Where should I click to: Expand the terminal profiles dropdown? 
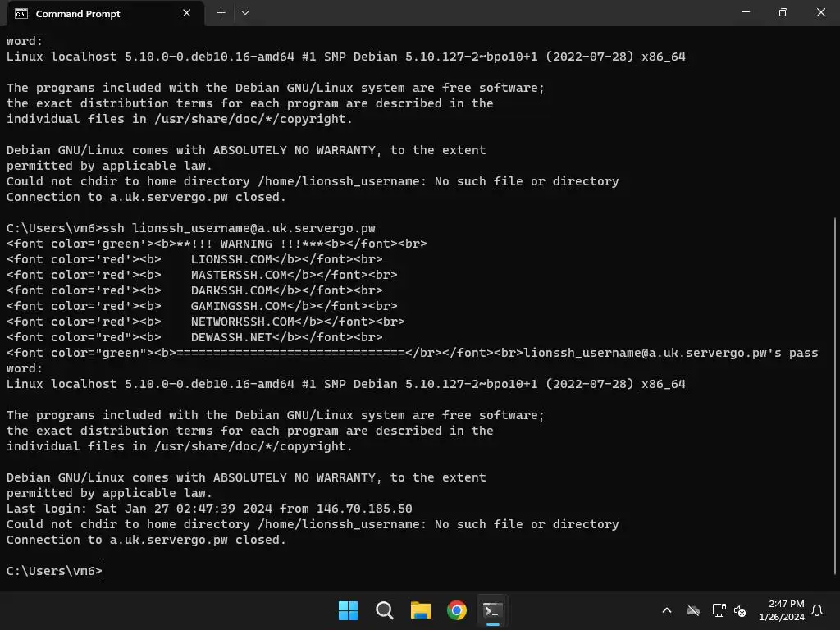pos(245,13)
